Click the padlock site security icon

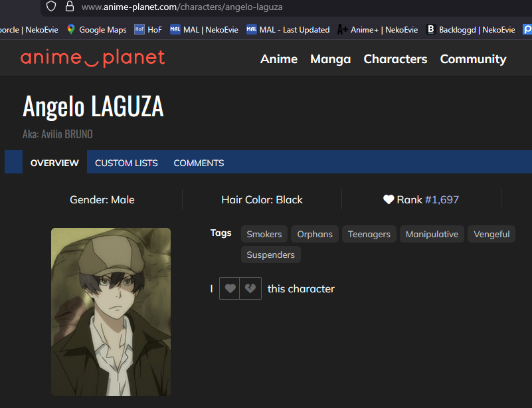70,6
